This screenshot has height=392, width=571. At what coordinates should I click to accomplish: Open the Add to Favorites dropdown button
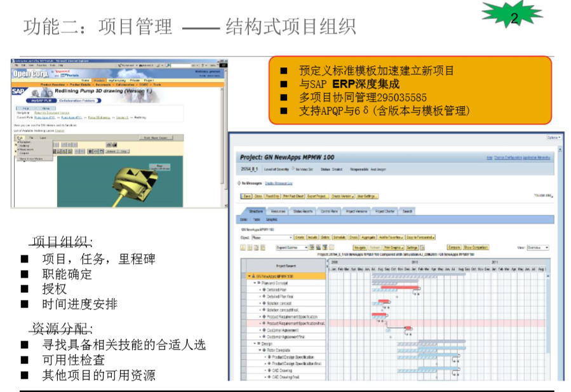(391, 238)
